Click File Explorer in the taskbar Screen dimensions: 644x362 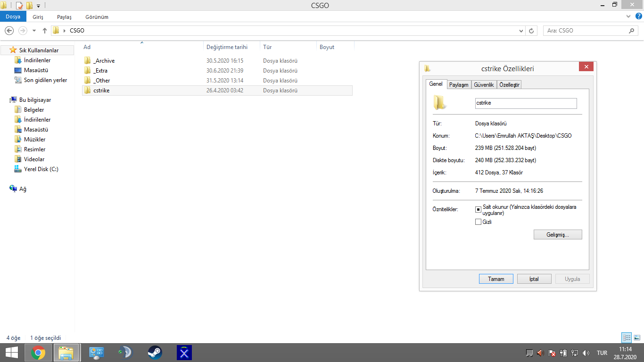click(66, 353)
